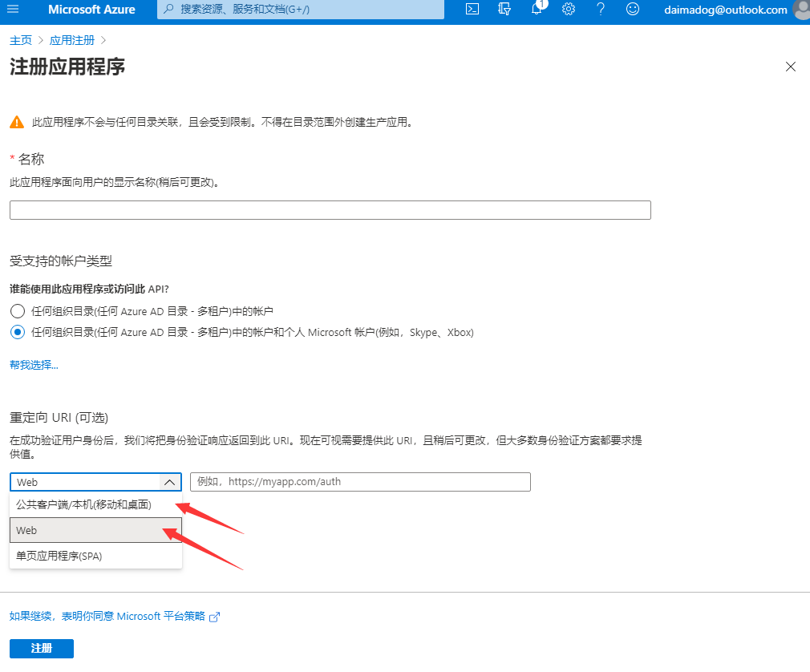The image size is (810, 672).
Task: Click the external link icon beside platform policy
Action: 214,617
